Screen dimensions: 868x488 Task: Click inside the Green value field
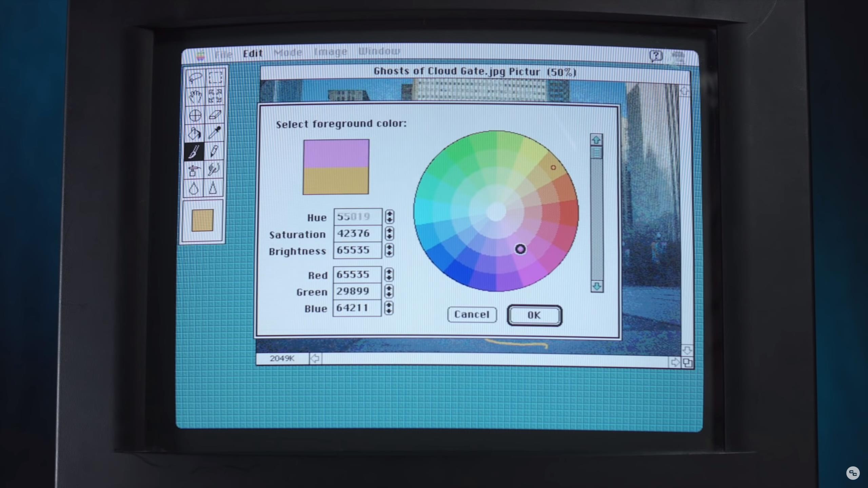pyautogui.click(x=357, y=291)
